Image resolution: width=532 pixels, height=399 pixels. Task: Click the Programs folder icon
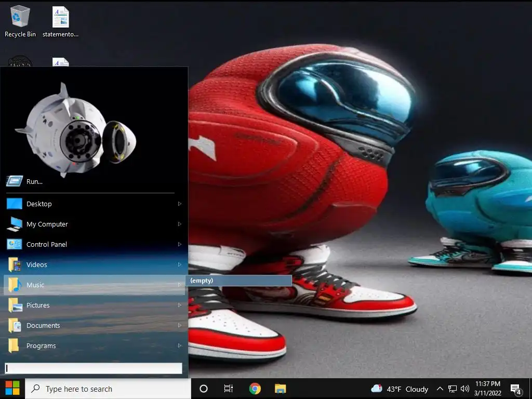pyautogui.click(x=14, y=345)
